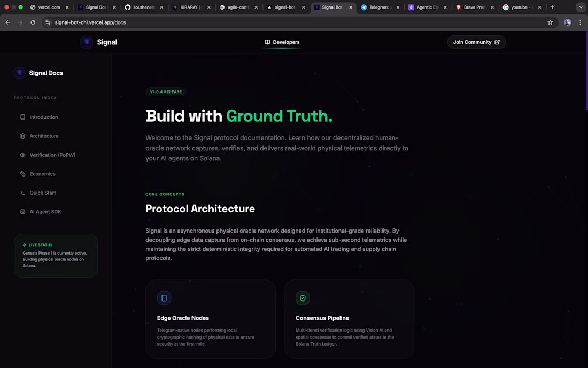
Task: Click the Join Community button
Action: click(x=476, y=42)
